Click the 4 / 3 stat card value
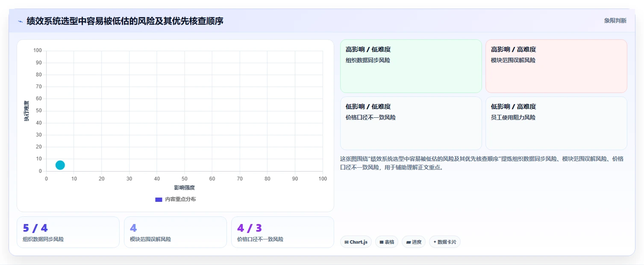The width and height of the screenshot is (644, 265). coord(250,228)
